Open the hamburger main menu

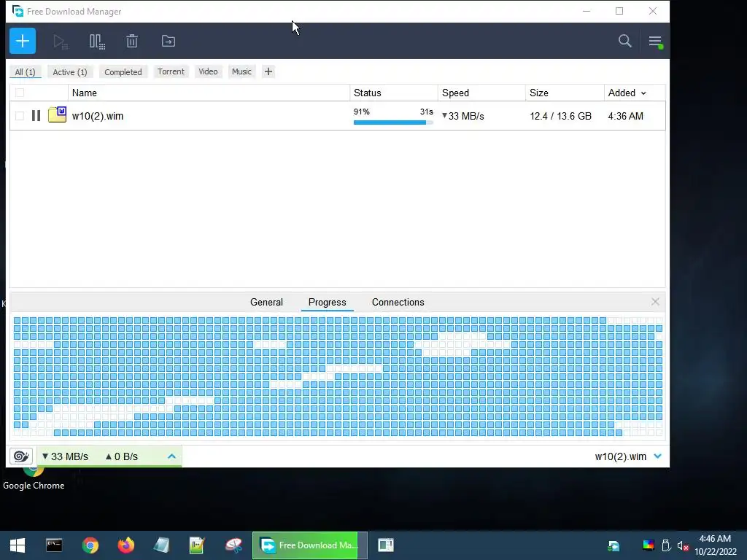656,42
